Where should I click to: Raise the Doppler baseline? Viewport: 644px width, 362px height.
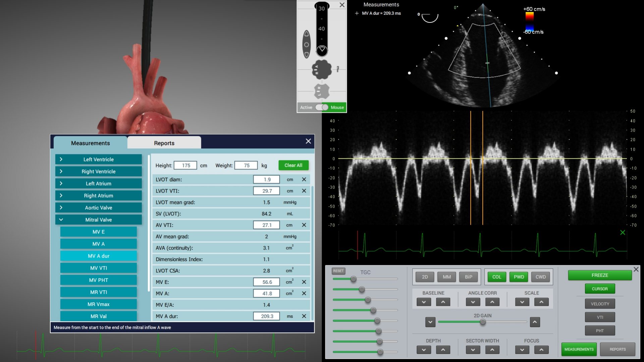[x=443, y=302]
